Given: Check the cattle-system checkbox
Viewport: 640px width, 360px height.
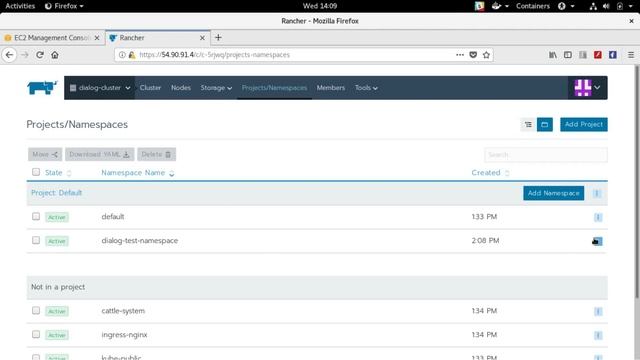Looking at the screenshot, I should (36, 310).
